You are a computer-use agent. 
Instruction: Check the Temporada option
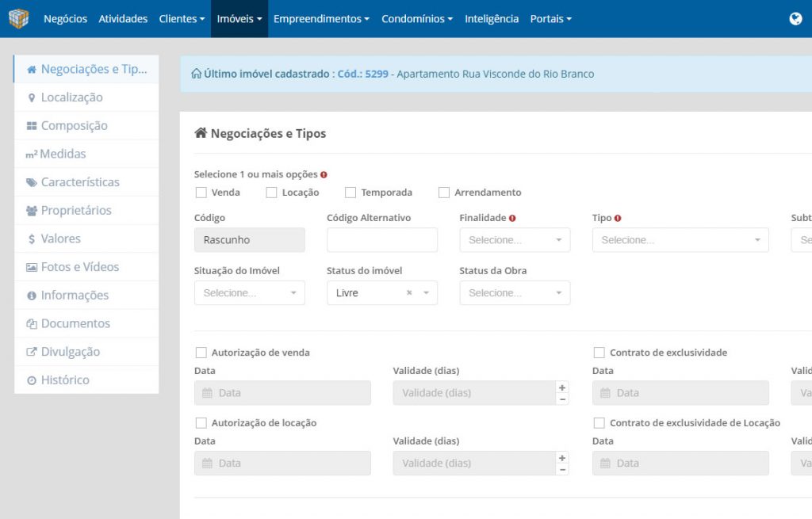pyautogui.click(x=350, y=193)
